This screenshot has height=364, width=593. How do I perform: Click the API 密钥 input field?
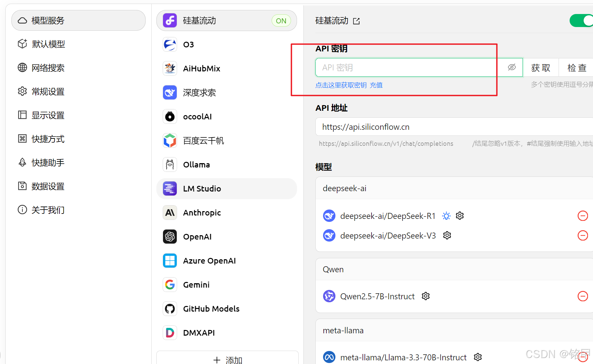(x=419, y=67)
